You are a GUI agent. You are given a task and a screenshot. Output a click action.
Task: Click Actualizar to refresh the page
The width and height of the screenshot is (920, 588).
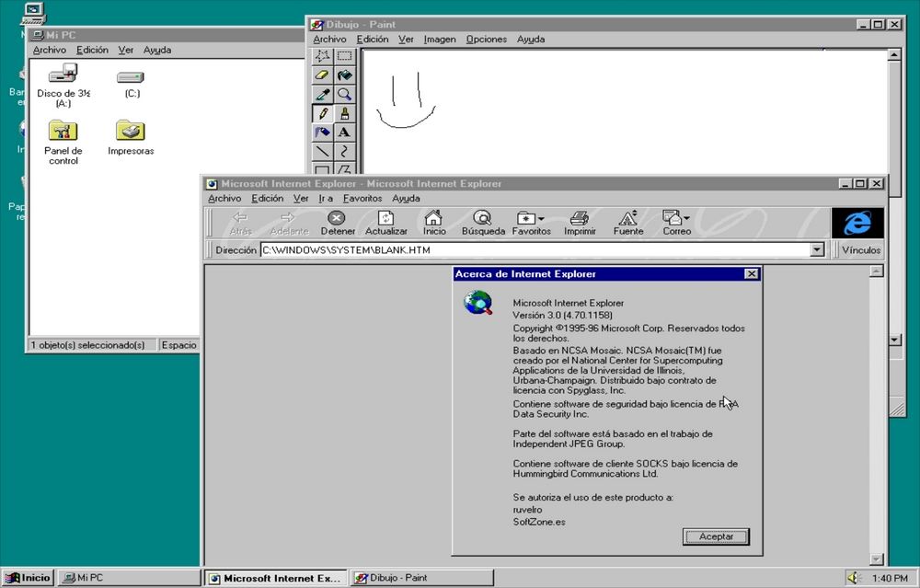385,223
